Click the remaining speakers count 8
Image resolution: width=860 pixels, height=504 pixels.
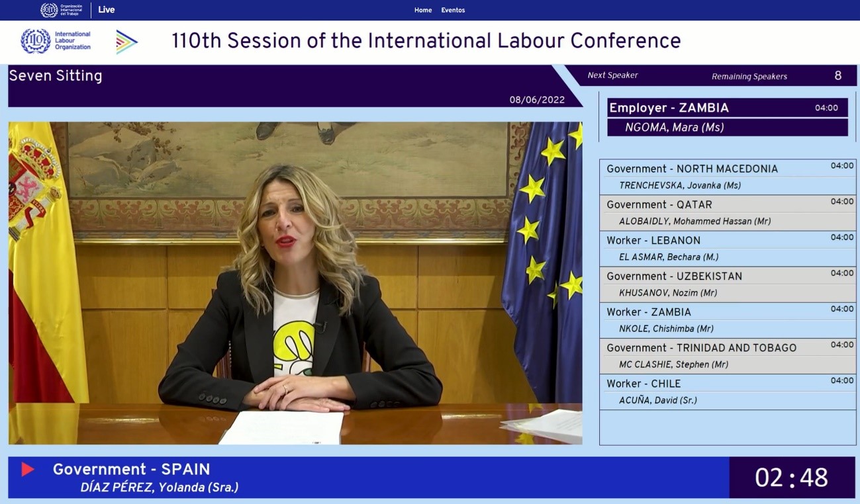[x=838, y=75]
